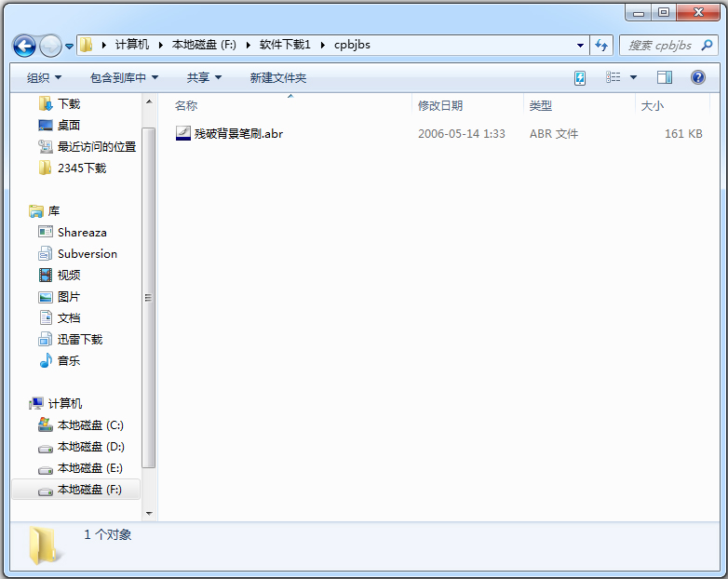This screenshot has height=579, width=728.
Task: Click the refresh button beside address bar
Action: 601,45
